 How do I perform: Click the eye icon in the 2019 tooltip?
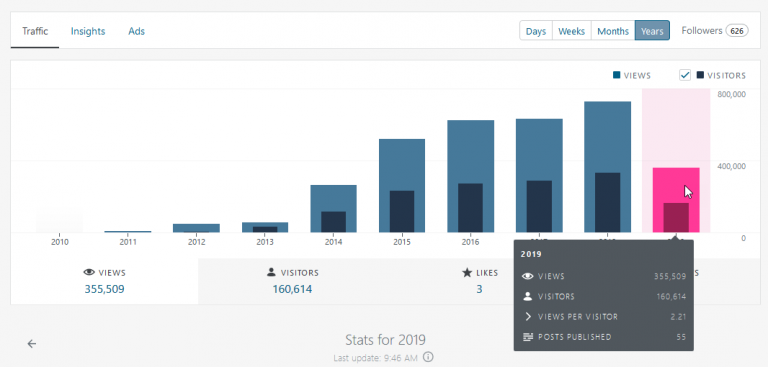528,276
